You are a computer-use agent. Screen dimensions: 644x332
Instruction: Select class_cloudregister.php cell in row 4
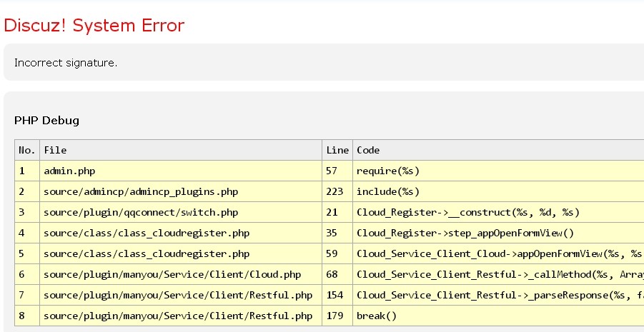pos(181,233)
